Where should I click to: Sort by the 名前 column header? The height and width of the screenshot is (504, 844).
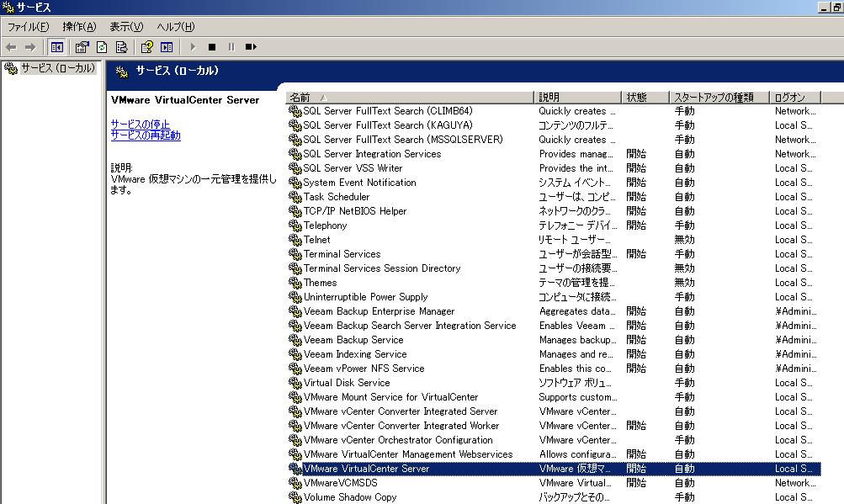click(410, 98)
